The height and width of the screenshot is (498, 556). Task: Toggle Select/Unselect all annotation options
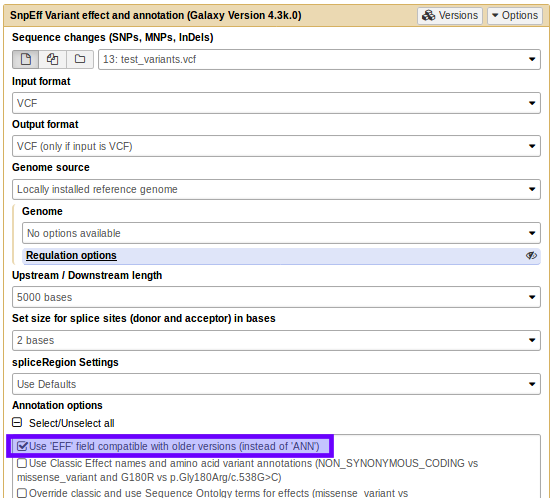click(x=17, y=423)
